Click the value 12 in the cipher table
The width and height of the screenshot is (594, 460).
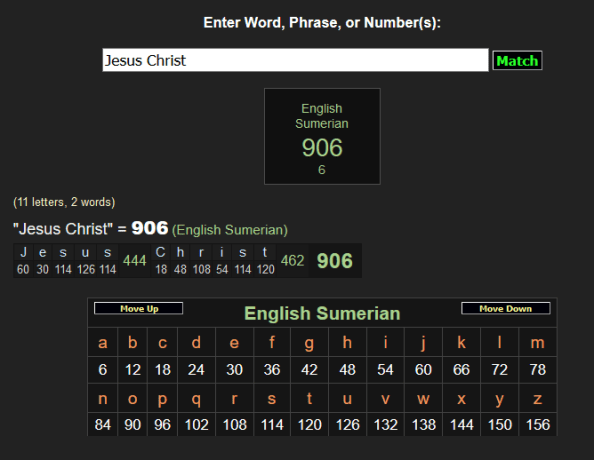[x=133, y=369]
